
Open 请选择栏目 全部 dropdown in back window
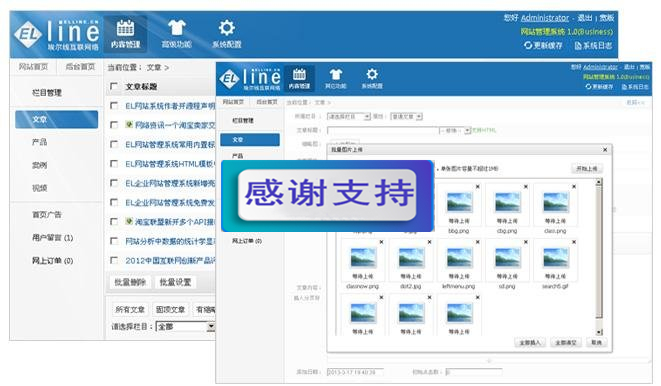pyautogui.click(x=185, y=327)
